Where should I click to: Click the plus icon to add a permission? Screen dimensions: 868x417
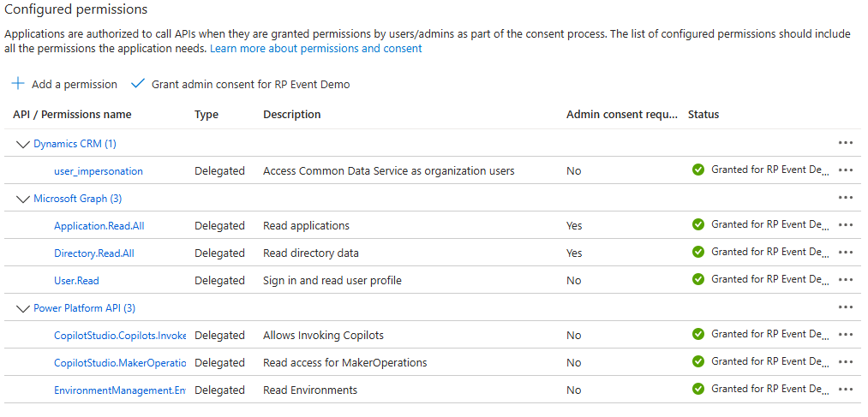(18, 84)
